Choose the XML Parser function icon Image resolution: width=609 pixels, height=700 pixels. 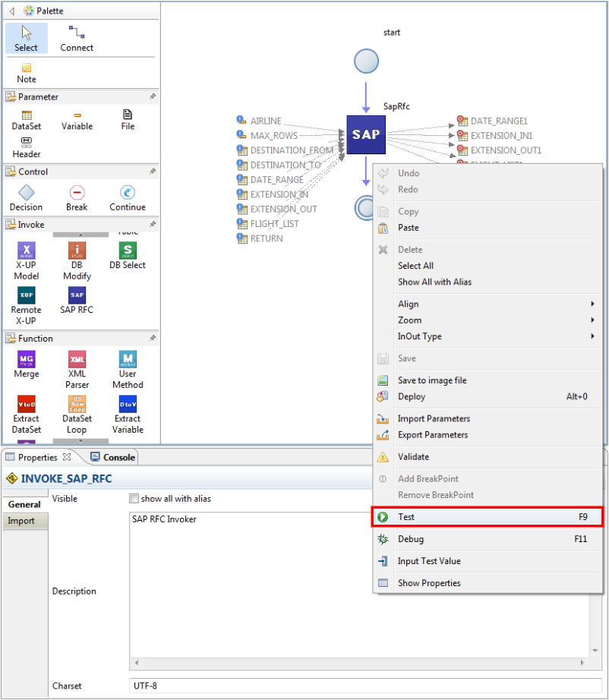point(77,370)
